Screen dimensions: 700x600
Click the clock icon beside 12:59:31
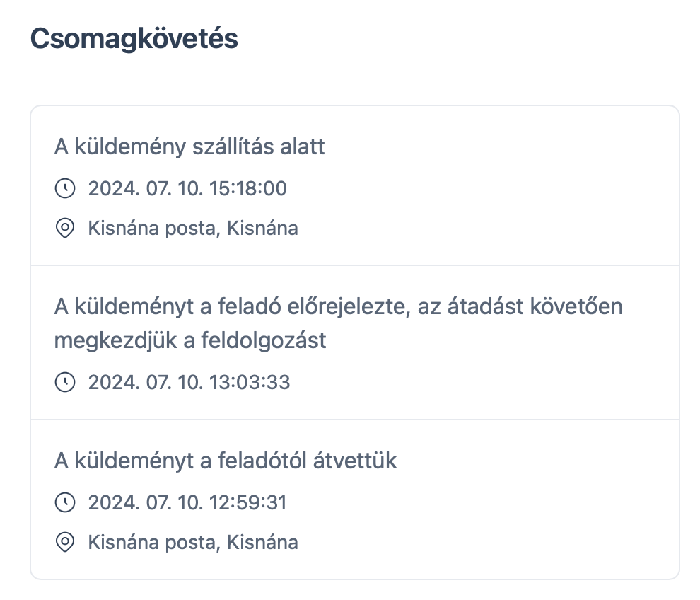pos(64,503)
